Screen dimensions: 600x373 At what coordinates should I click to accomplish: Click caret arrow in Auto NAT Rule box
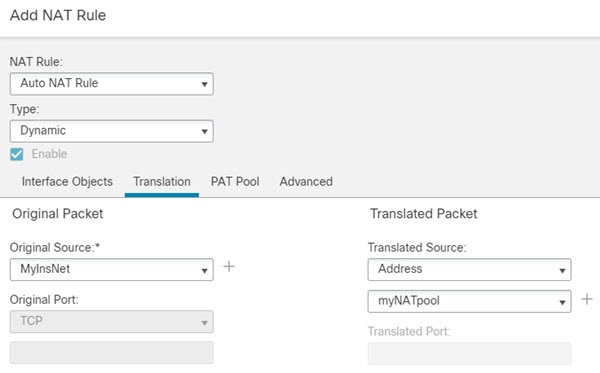(x=204, y=84)
